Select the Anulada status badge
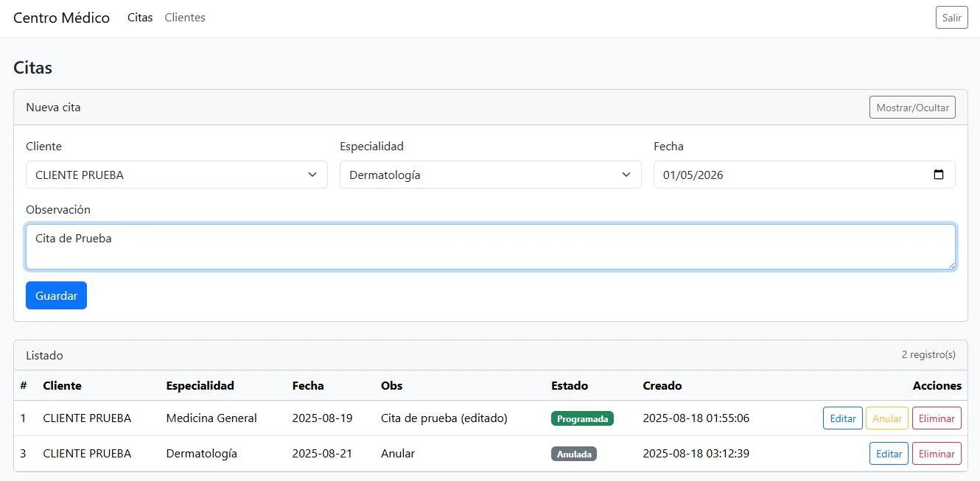Screen dimensions: 980x481 [x=574, y=454]
